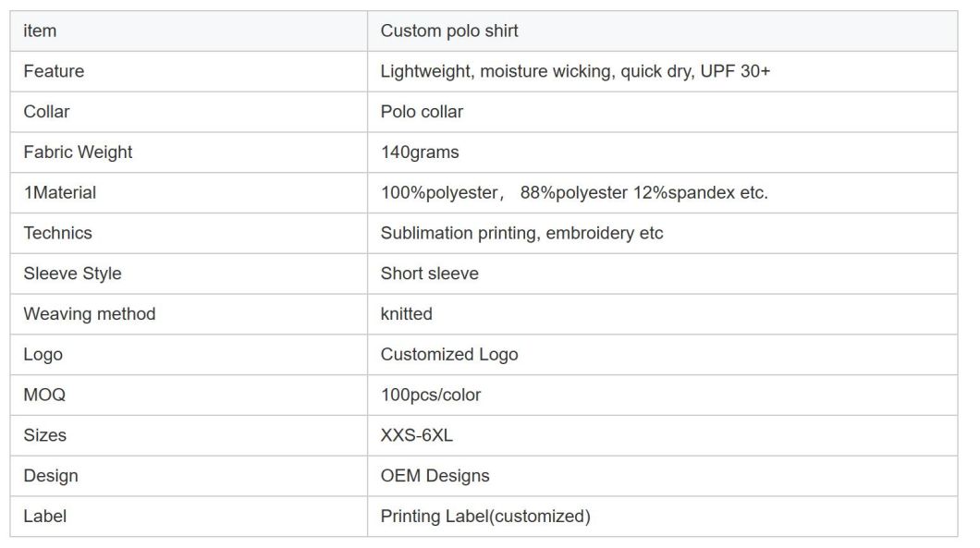Viewport: 980px width, 548px height.
Task: Click the 'Weaving method' label
Action: pyautogui.click(x=90, y=313)
